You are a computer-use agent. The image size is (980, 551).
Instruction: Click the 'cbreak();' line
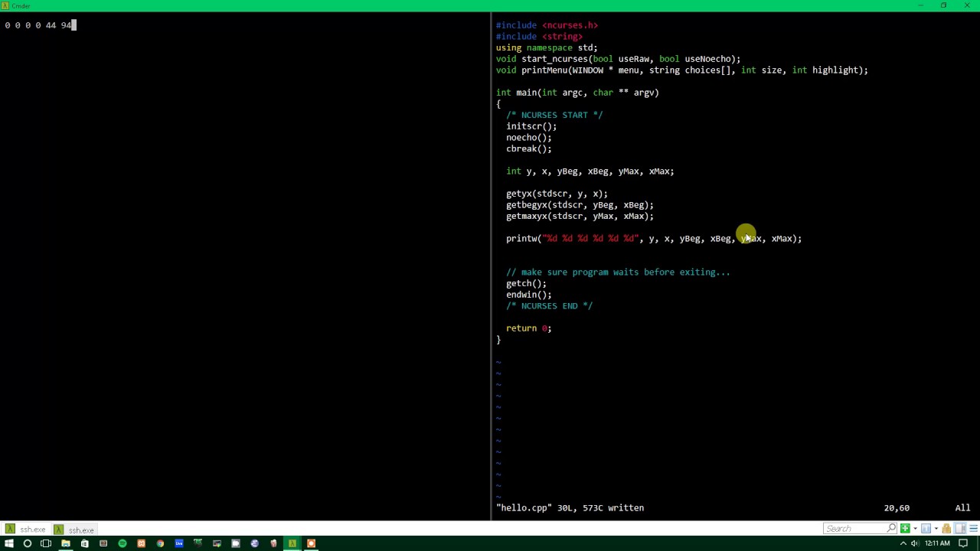[529, 148]
